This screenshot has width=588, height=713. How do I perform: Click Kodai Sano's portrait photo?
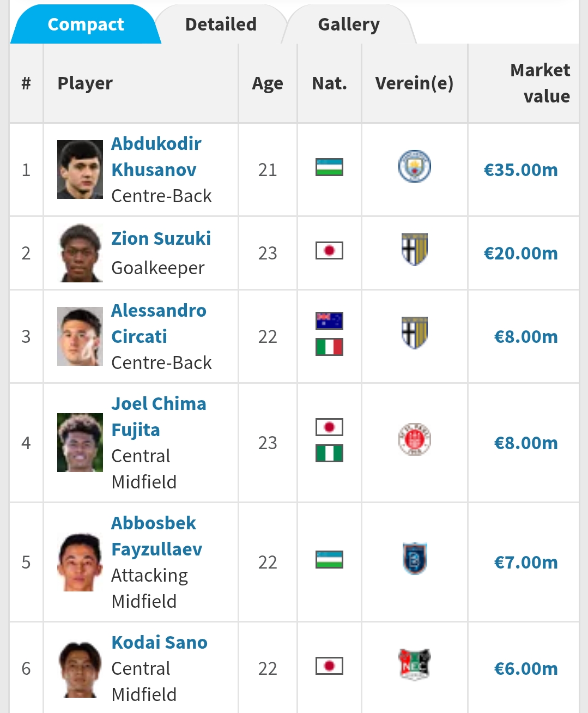(80, 669)
